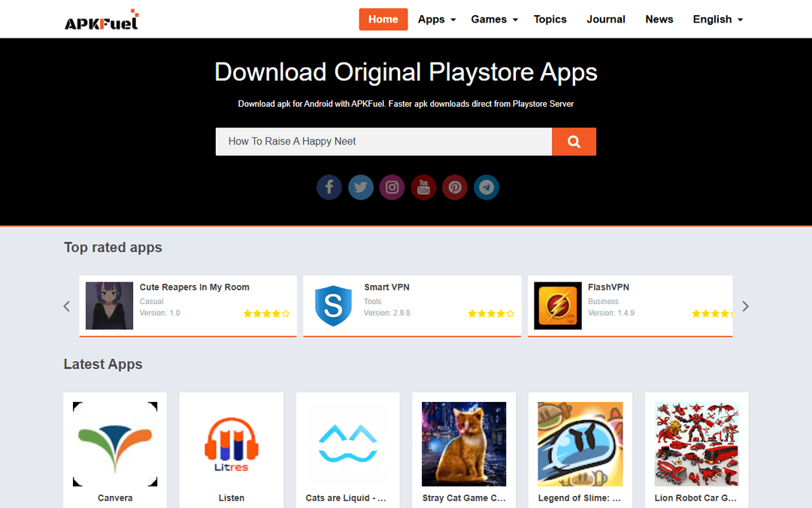Expand the Games dropdown menu
This screenshot has height=508, width=812.
pos(494,19)
